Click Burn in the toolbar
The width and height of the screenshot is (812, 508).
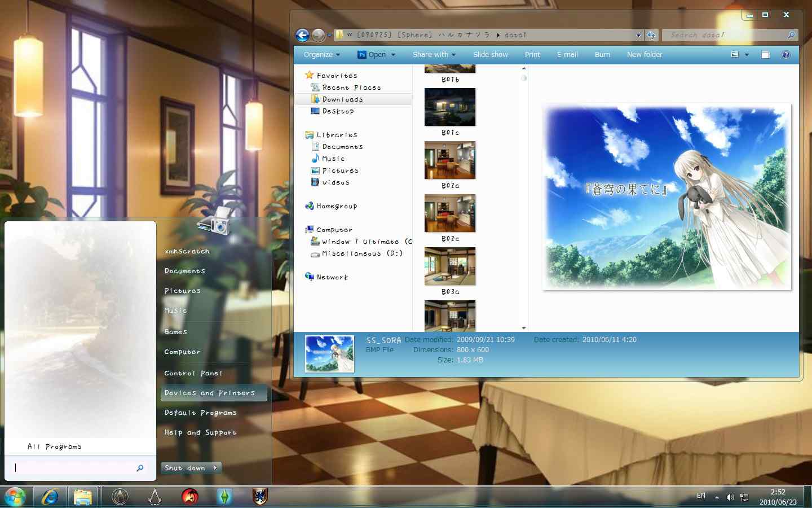(602, 55)
